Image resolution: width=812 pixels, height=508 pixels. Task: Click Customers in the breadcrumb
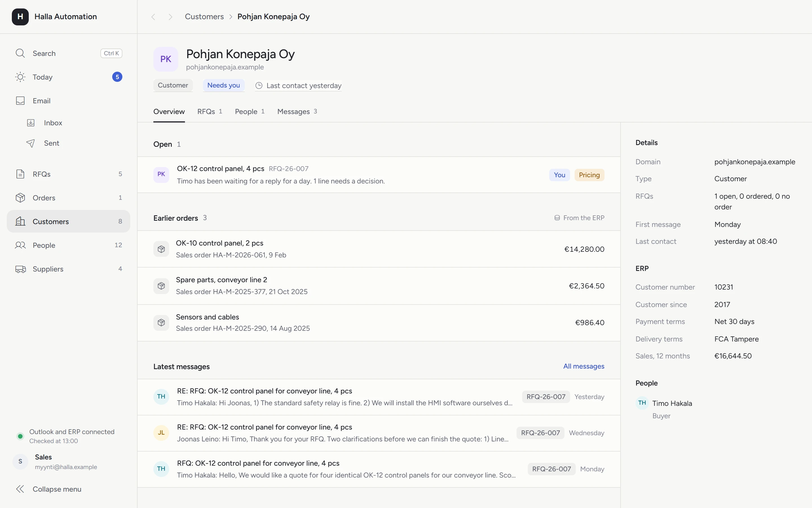pyautogui.click(x=204, y=17)
